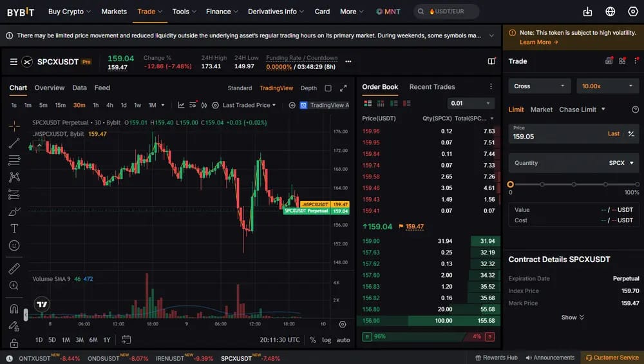Open the layout switch icon
Screen dimensions: 644x364
tap(491, 61)
